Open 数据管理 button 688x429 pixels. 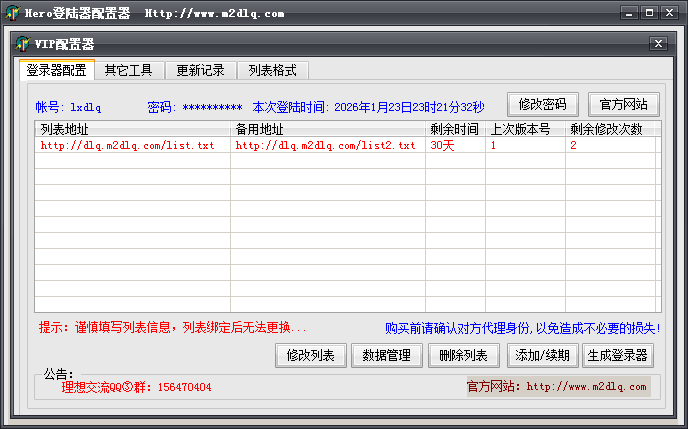coord(386,355)
